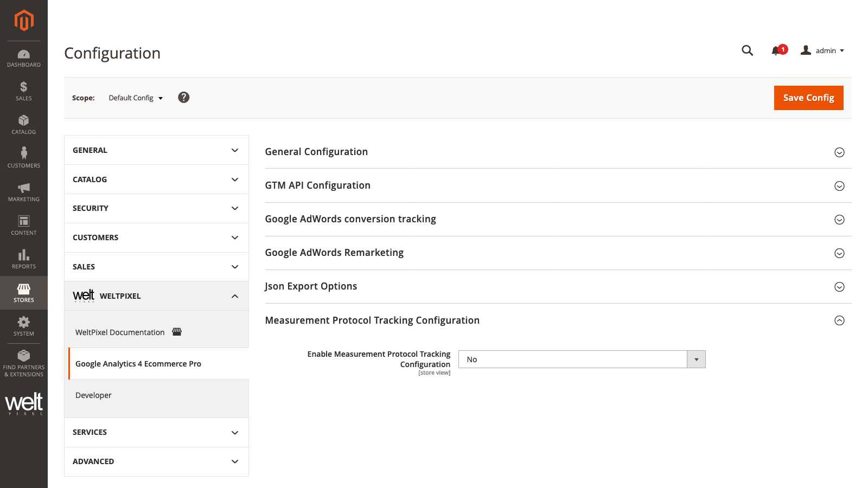Expand Google AdWords conversion tracking section

point(558,219)
